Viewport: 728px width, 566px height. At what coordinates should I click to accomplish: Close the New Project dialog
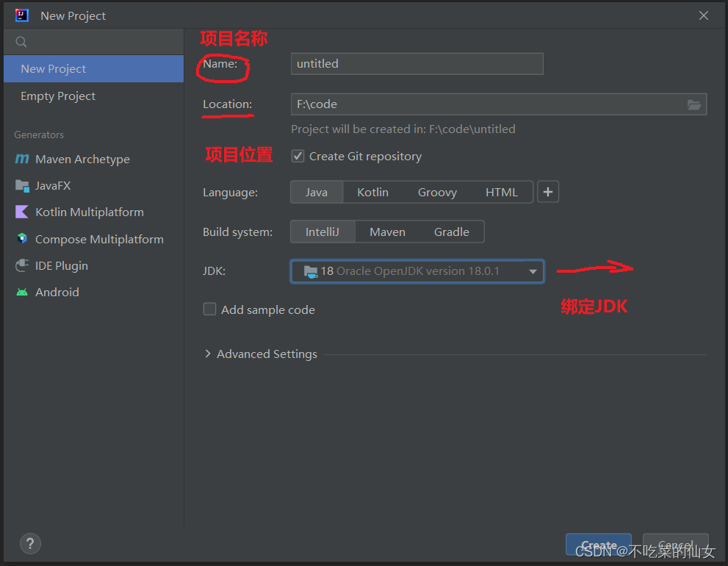click(704, 15)
